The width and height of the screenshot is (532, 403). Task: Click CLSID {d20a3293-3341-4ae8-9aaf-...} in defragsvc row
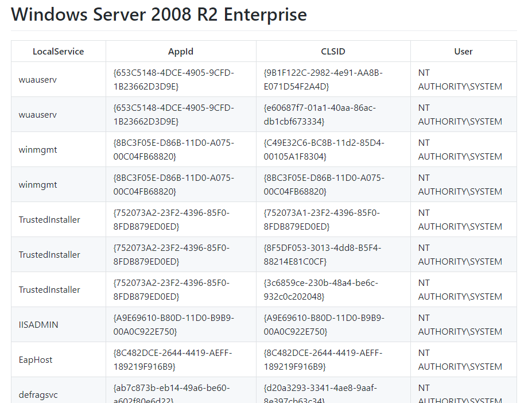point(320,394)
